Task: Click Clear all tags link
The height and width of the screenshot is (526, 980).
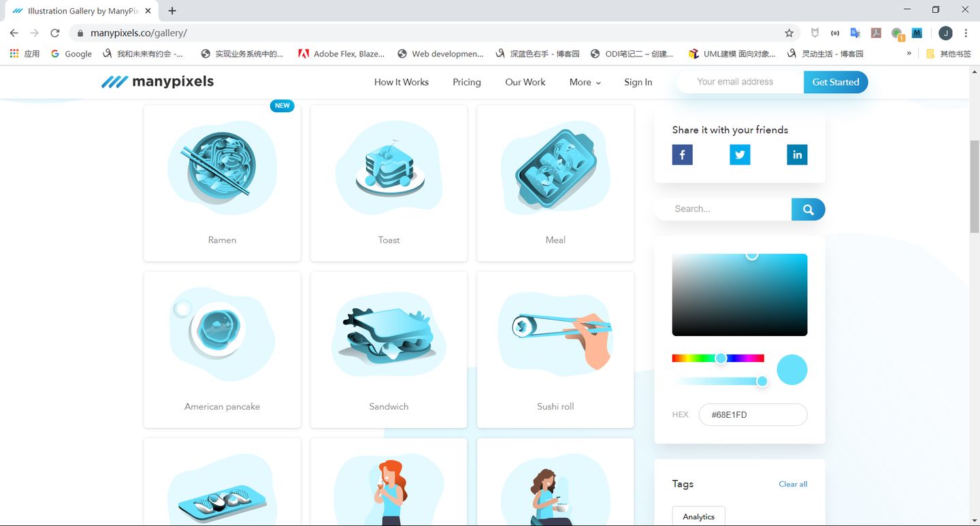Action: tap(793, 484)
